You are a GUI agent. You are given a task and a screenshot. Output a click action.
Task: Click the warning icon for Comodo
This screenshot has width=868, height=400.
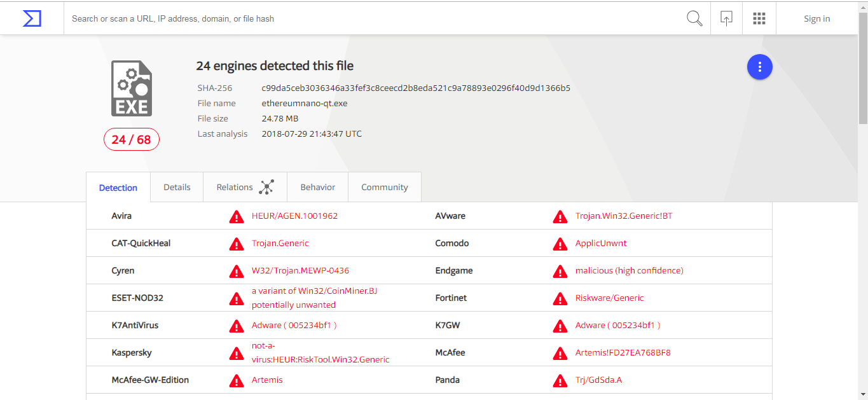(560, 244)
